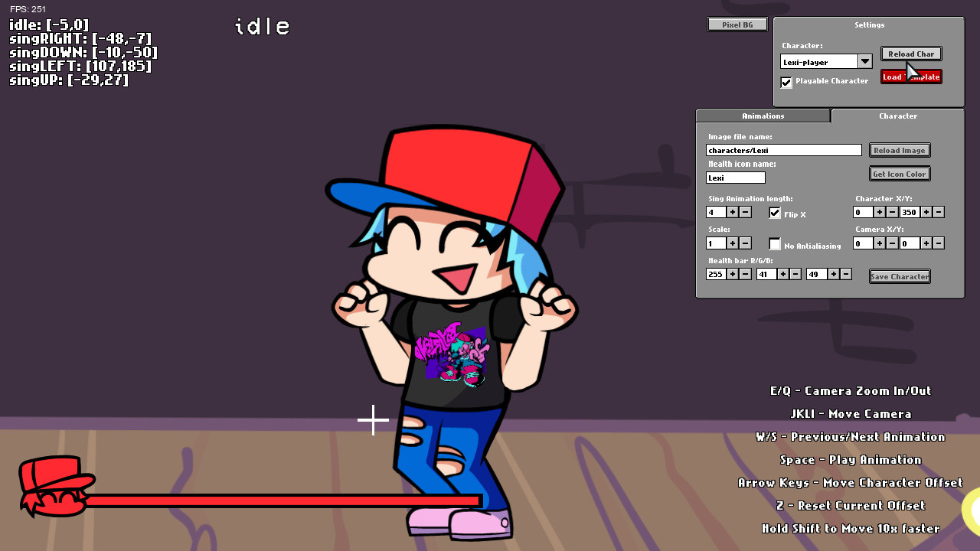980x551 pixels.
Task: Toggle the Flip X checkbox
Action: [x=774, y=213]
